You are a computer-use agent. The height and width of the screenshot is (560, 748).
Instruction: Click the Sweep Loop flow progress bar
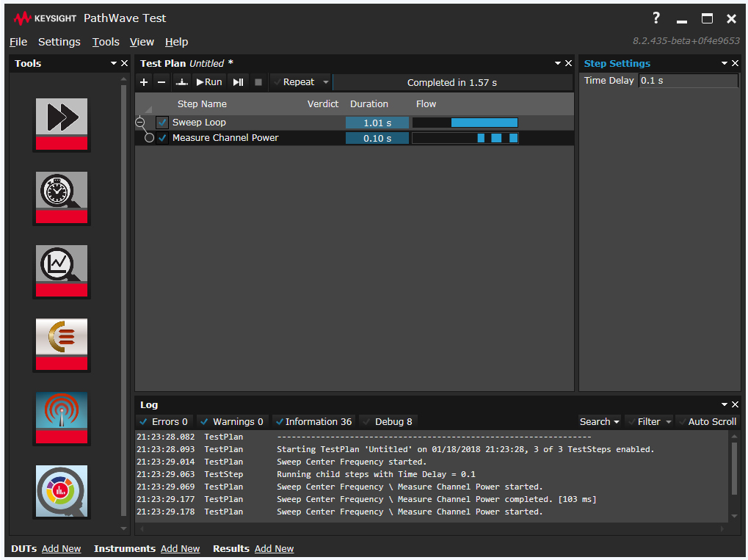[465, 123]
